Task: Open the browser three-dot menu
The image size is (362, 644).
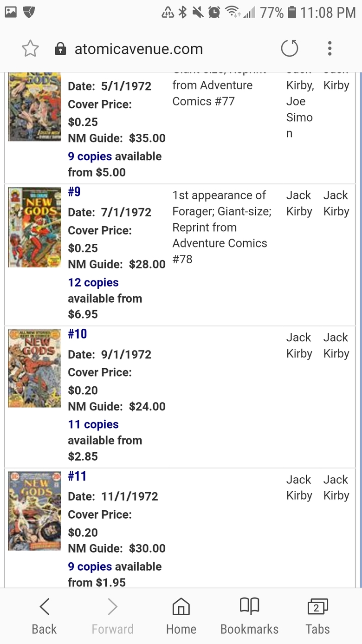Action: tap(330, 48)
